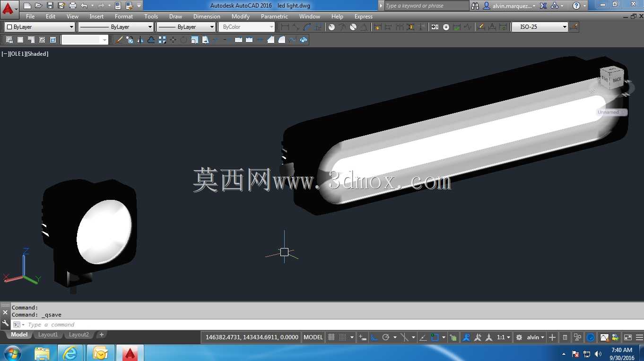Toggle isometric drafting in status bar
Image resolution: width=644 pixels, height=361 pixels.
tap(404, 337)
